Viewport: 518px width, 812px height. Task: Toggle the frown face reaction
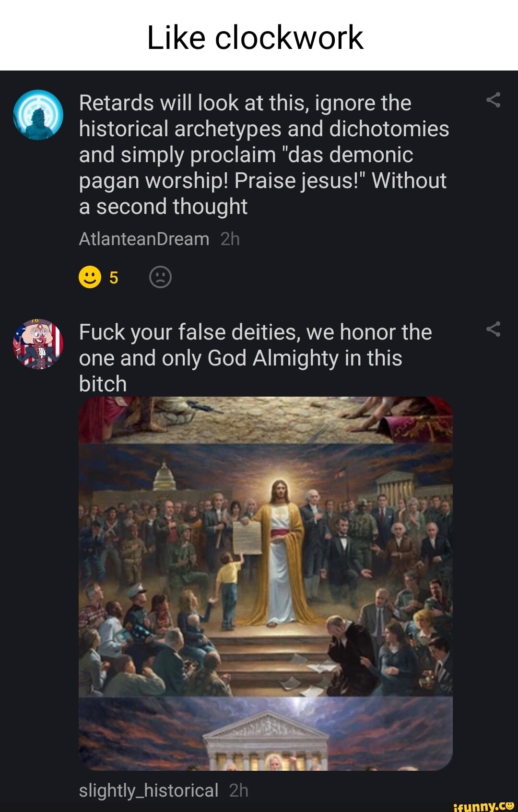160,277
